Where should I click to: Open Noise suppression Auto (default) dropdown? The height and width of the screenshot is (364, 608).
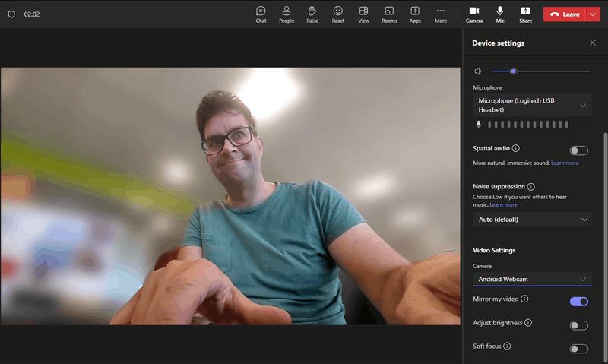point(532,220)
